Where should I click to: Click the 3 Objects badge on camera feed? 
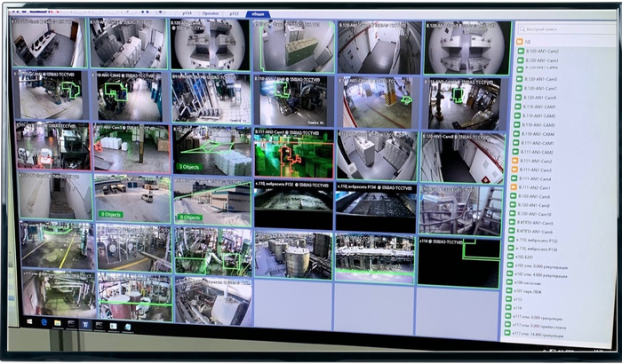click(x=188, y=167)
